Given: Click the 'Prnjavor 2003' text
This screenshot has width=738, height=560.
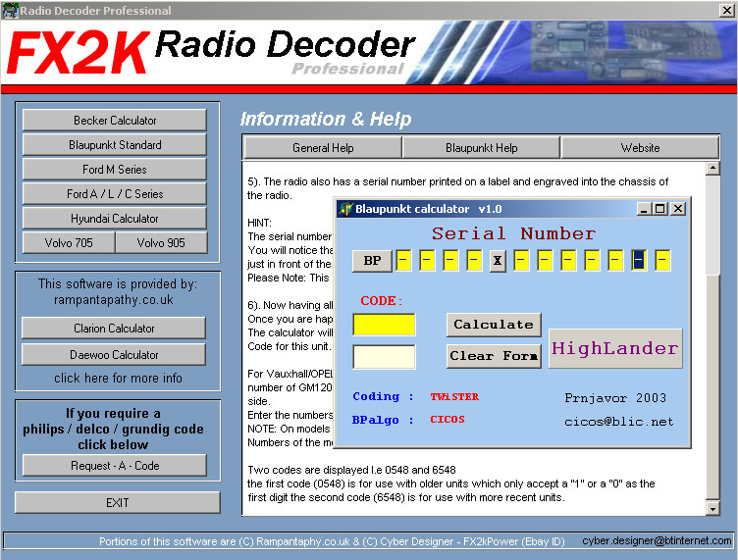Looking at the screenshot, I should click(x=615, y=398).
